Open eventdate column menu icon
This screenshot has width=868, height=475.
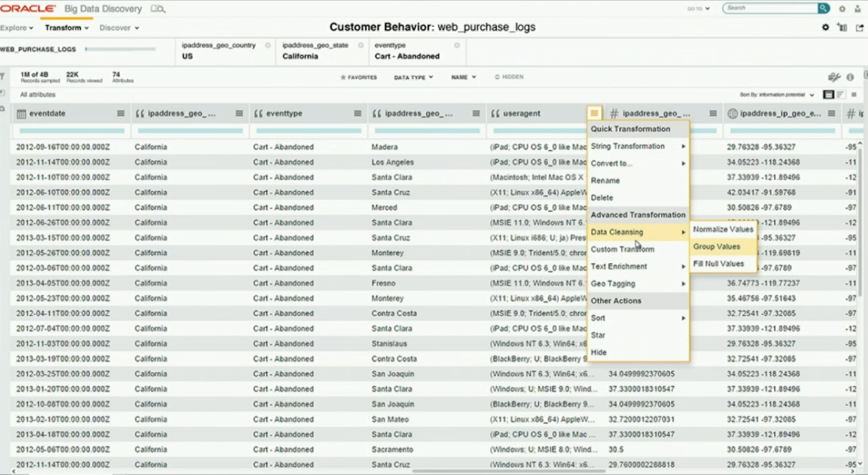(x=120, y=113)
